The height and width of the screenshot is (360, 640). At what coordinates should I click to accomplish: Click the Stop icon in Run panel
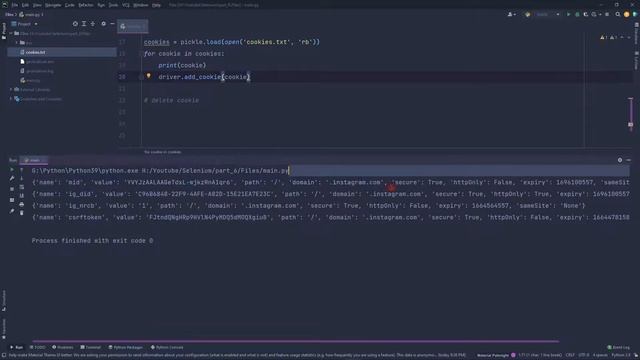click(x=12, y=189)
